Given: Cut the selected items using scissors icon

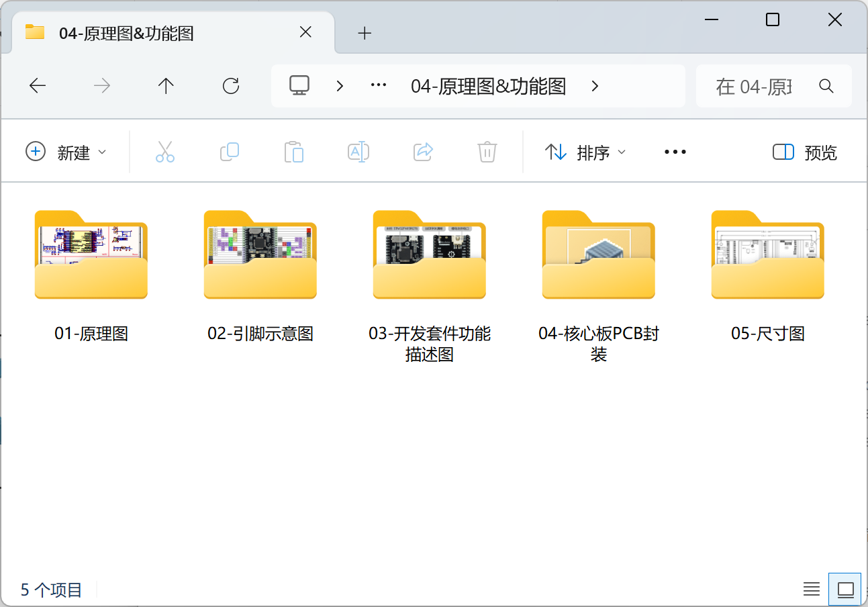Looking at the screenshot, I should (x=164, y=152).
